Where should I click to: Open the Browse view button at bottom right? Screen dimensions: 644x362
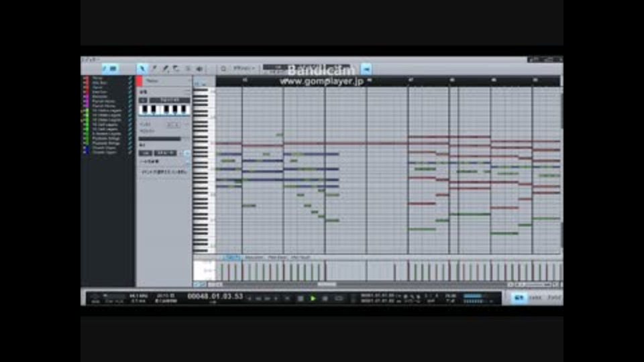pos(553,298)
